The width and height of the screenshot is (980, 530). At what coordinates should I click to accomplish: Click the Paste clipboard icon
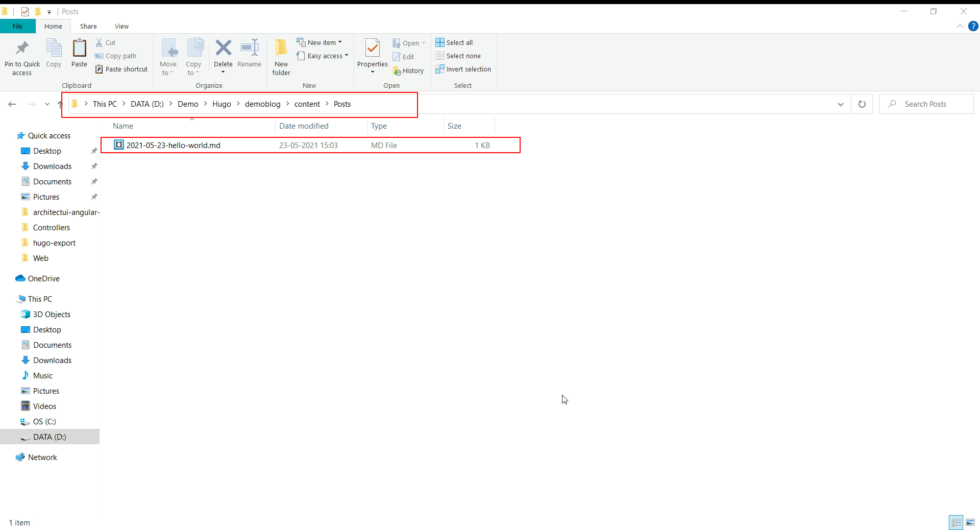coord(79,48)
